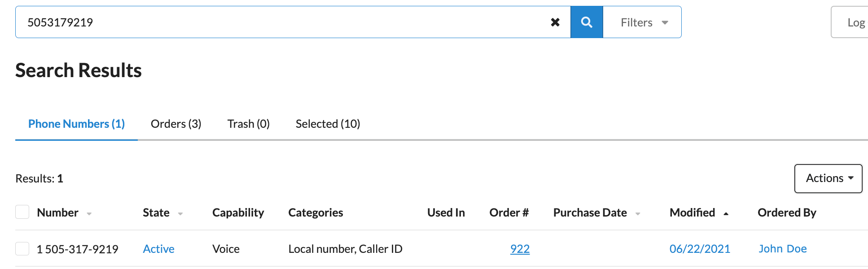The image size is (868, 269).
Task: View the Selected (10) tab
Action: [328, 124]
